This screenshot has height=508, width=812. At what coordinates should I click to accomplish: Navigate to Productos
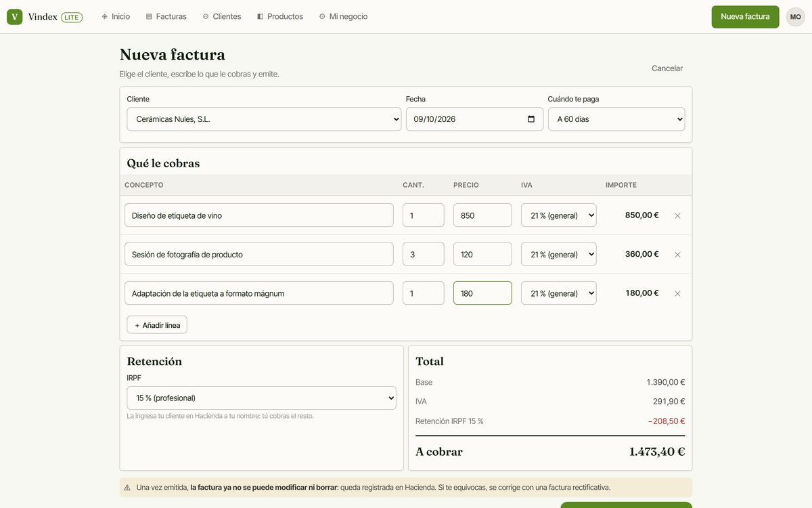pos(280,16)
